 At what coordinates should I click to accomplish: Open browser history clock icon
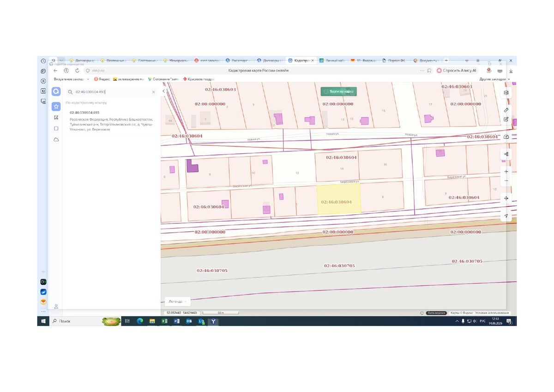click(43, 60)
